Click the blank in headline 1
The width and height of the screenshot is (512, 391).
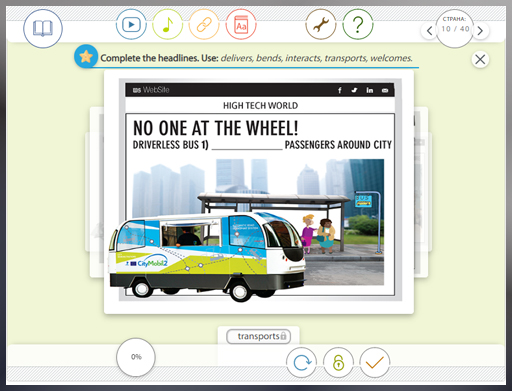click(247, 145)
